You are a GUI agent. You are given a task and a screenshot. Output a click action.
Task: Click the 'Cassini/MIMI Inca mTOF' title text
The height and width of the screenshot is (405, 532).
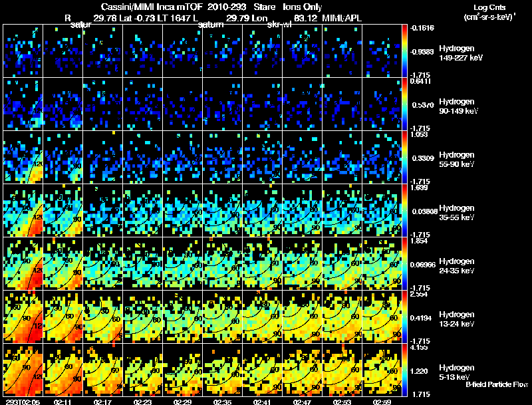tap(152, 7)
